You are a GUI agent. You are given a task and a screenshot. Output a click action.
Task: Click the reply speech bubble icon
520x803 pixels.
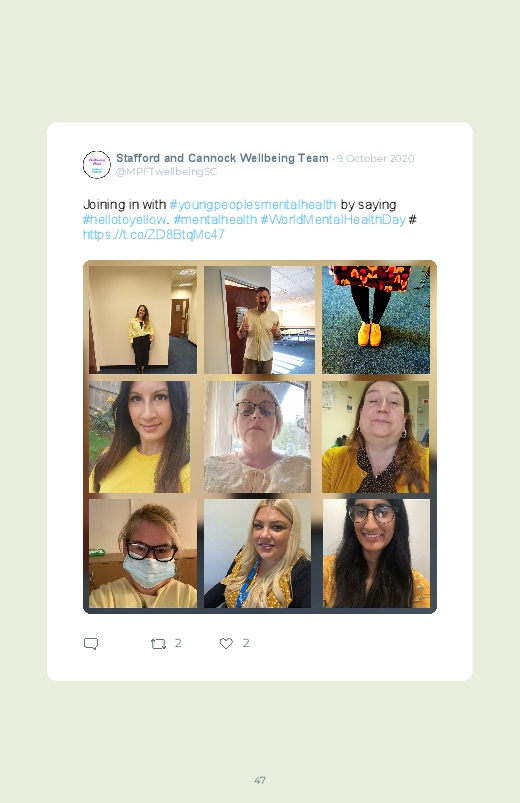91,644
